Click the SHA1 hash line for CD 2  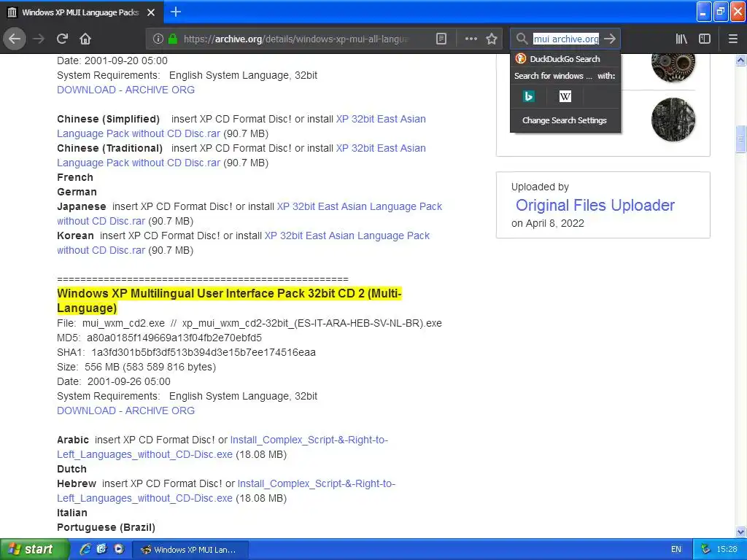pyautogui.click(x=186, y=353)
